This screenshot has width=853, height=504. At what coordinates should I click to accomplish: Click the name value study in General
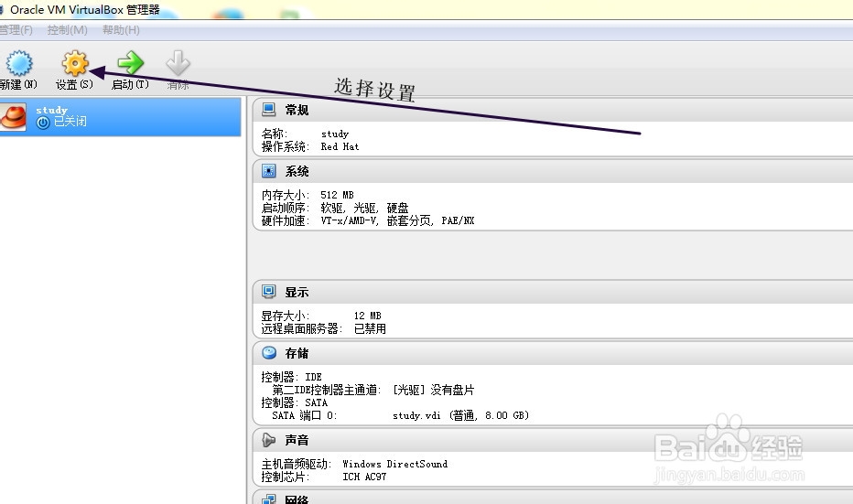coord(335,134)
